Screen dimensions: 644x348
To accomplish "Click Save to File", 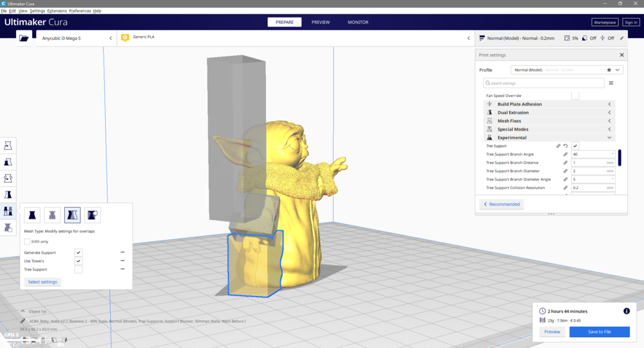I will (x=599, y=331).
